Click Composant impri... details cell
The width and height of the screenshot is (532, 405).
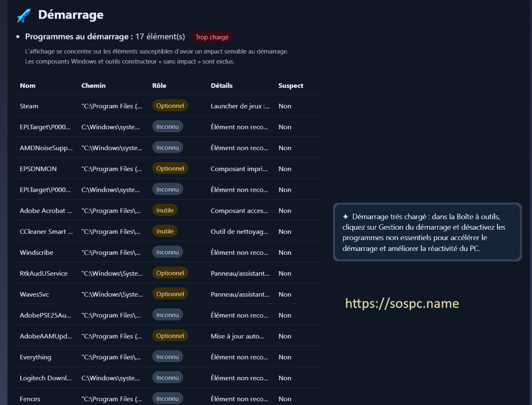(239, 169)
